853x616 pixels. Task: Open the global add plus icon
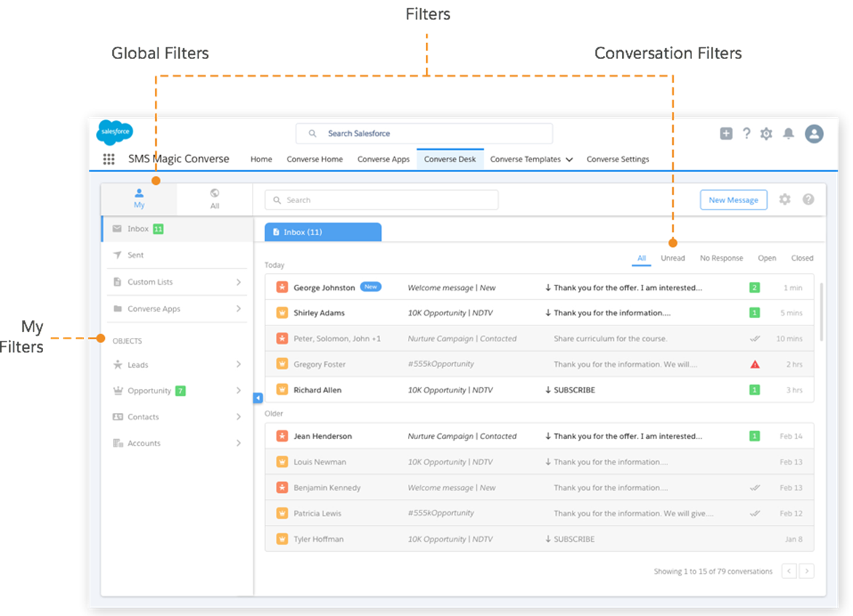(726, 133)
